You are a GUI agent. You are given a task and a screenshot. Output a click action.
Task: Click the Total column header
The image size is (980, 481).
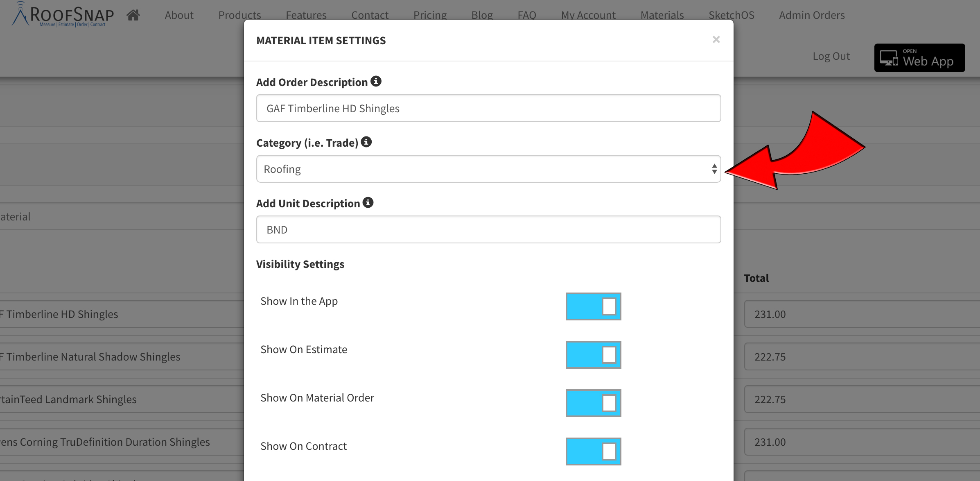(x=756, y=278)
